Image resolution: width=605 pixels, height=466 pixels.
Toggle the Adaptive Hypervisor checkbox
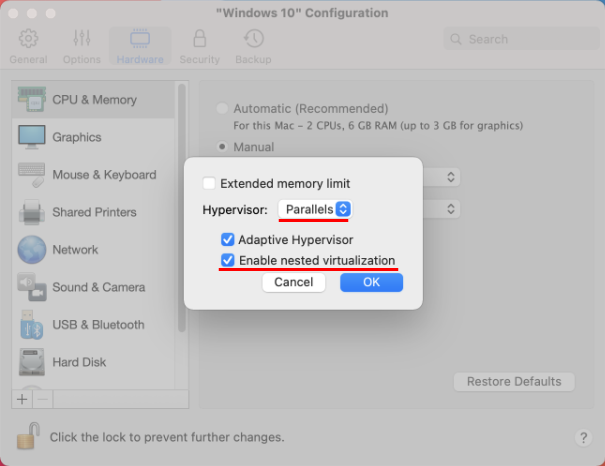[x=227, y=240]
